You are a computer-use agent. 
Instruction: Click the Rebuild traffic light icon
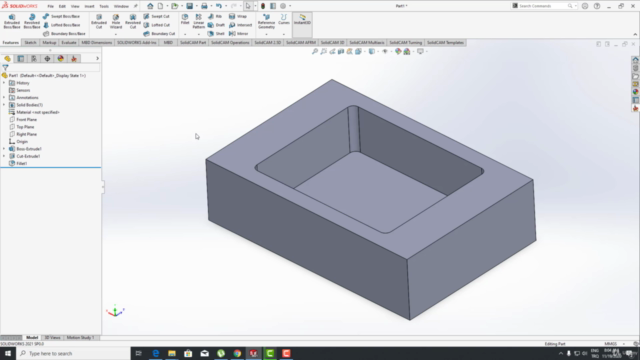263,6
